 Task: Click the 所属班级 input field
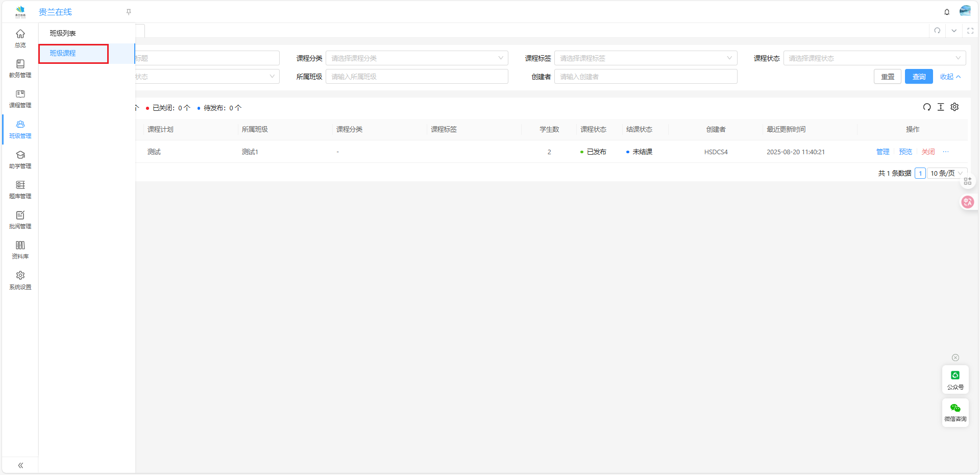(416, 77)
